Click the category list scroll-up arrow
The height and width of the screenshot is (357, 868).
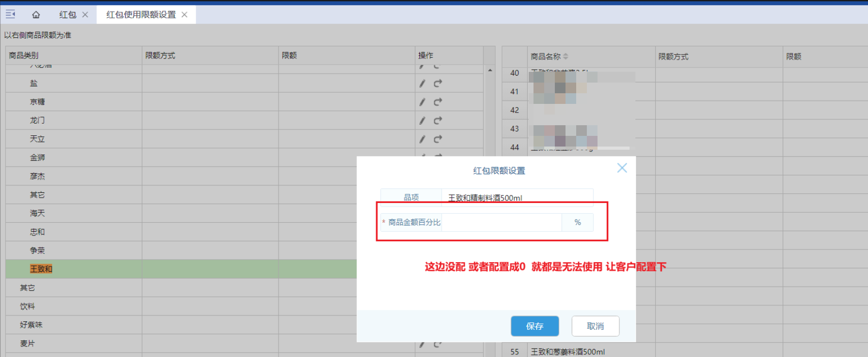tap(490, 71)
